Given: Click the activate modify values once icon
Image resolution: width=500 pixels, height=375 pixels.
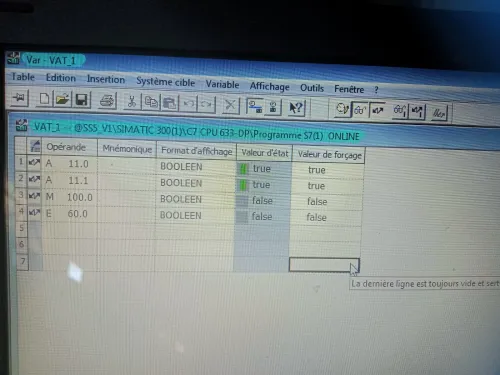Looking at the screenshot, I should pyautogui.click(x=417, y=112).
